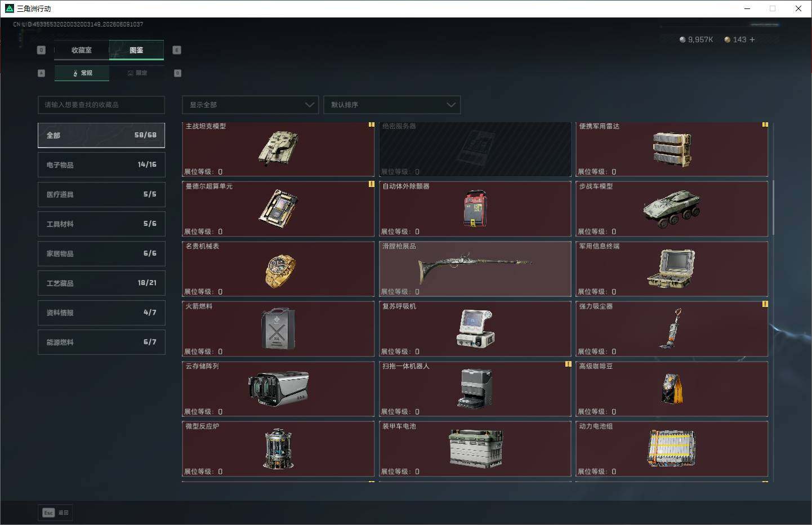
Task: Click the 9,957K currency coin icon
Action: point(682,39)
